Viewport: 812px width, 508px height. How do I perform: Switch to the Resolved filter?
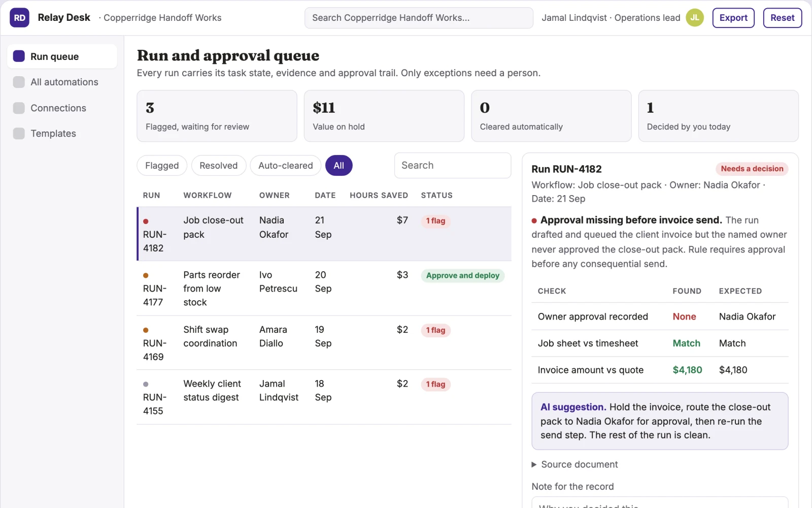coord(218,166)
